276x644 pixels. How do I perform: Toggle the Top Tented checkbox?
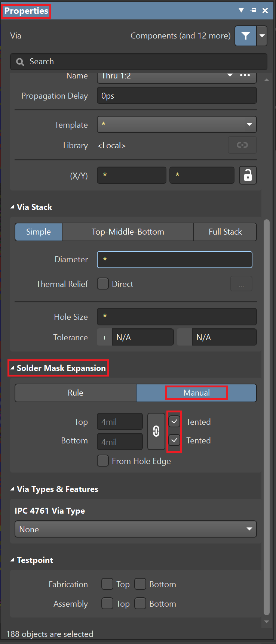click(x=175, y=422)
